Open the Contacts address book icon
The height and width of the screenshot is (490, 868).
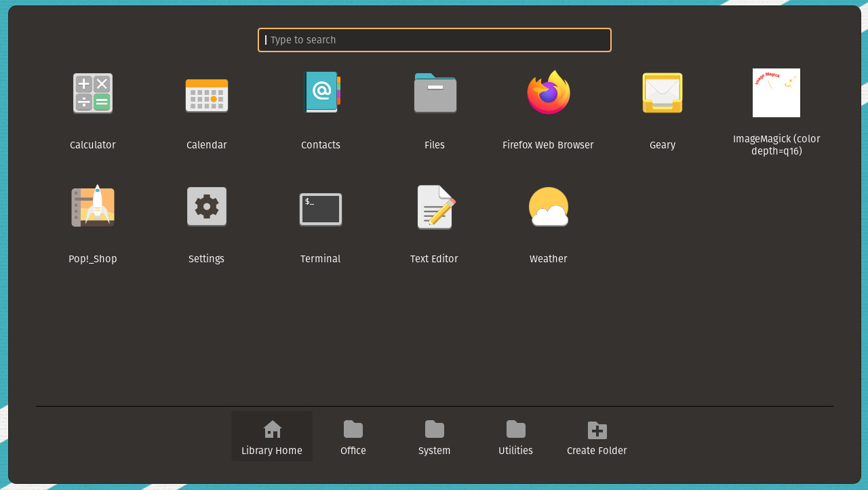click(x=321, y=92)
